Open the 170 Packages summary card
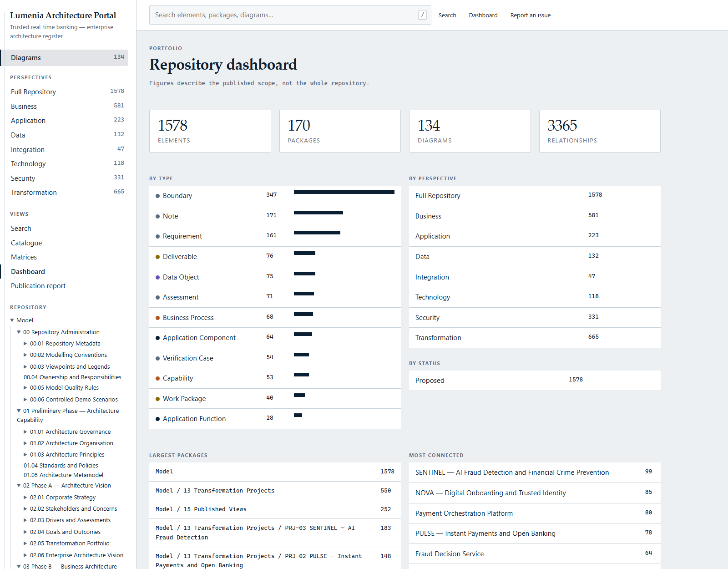 click(340, 131)
